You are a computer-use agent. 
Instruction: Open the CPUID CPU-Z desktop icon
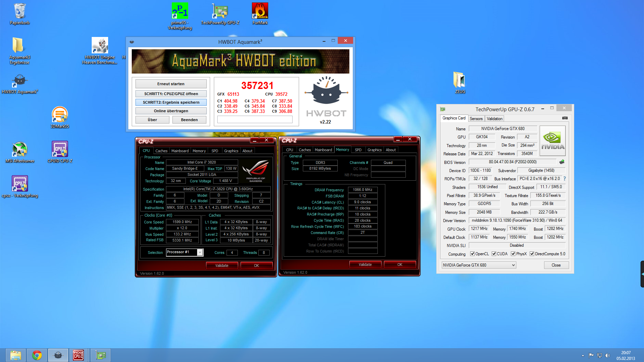tap(60, 152)
